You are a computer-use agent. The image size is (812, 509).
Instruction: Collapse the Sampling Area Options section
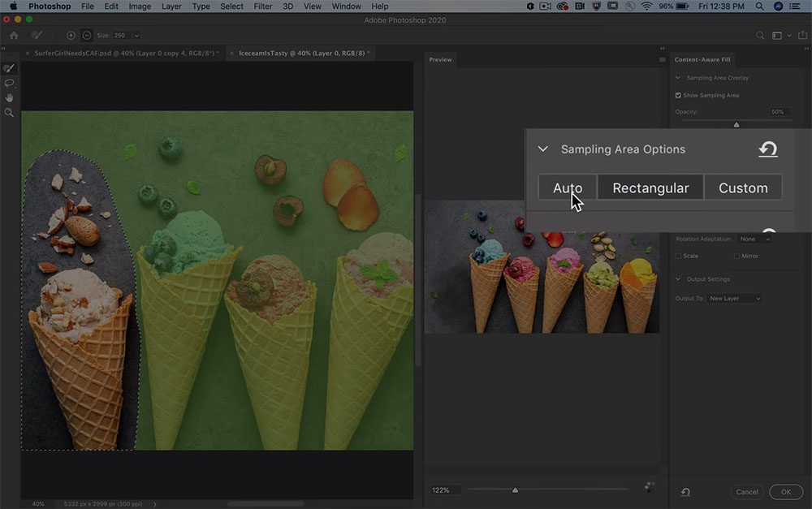click(x=543, y=149)
